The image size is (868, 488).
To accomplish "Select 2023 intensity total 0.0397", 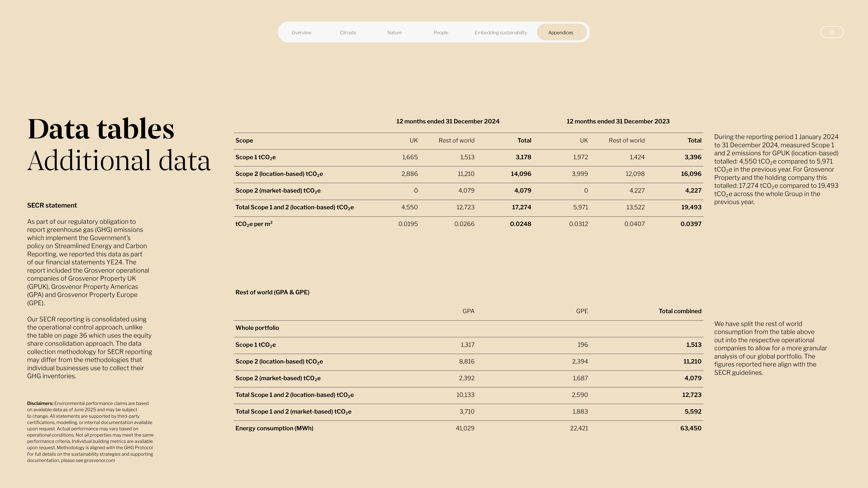I will [x=691, y=224].
